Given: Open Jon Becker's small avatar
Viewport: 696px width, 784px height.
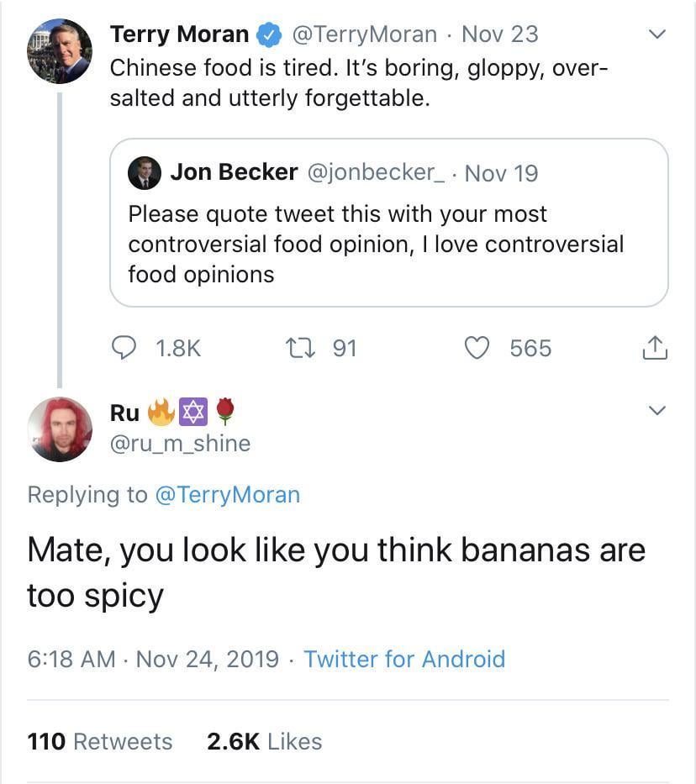Looking at the screenshot, I should point(144,172).
